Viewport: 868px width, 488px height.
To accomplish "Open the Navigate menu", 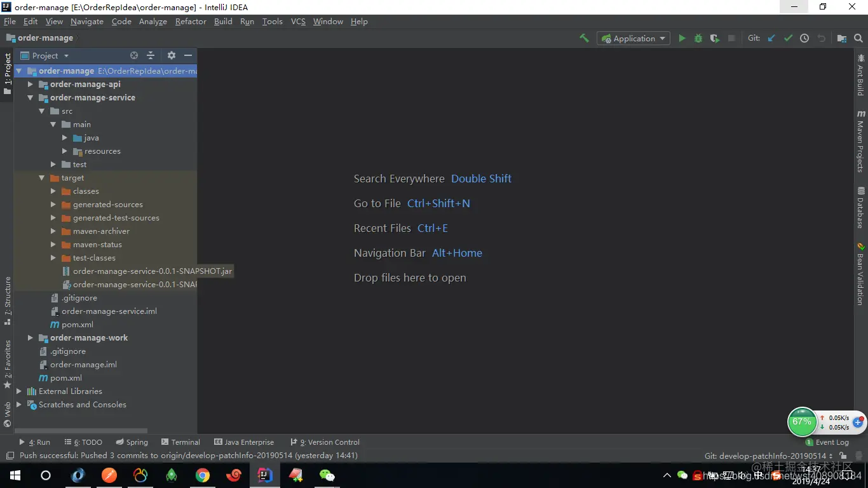I will (87, 21).
